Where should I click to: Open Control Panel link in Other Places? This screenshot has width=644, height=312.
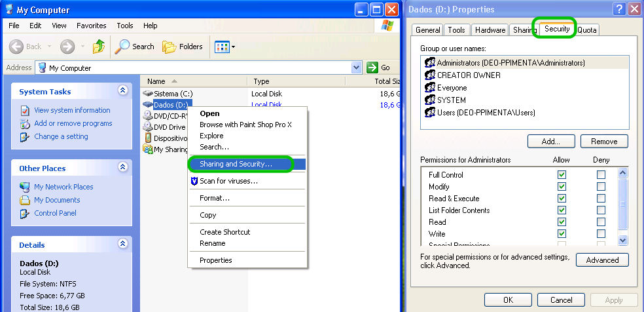tap(55, 213)
